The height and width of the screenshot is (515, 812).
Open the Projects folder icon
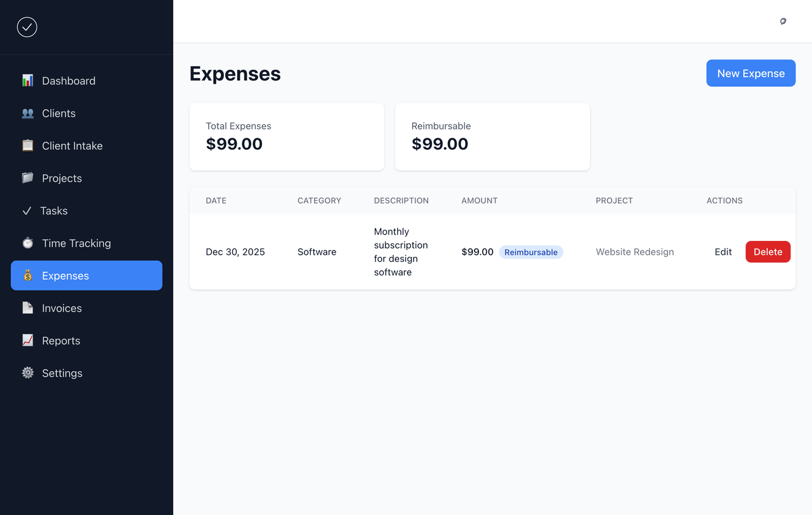point(27,178)
